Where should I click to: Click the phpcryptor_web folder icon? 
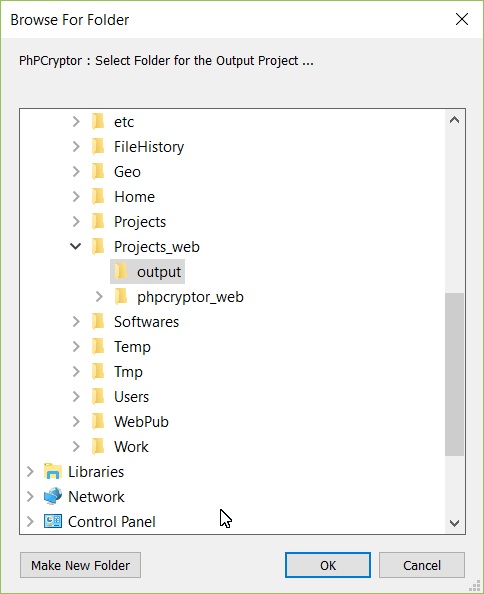click(121, 297)
